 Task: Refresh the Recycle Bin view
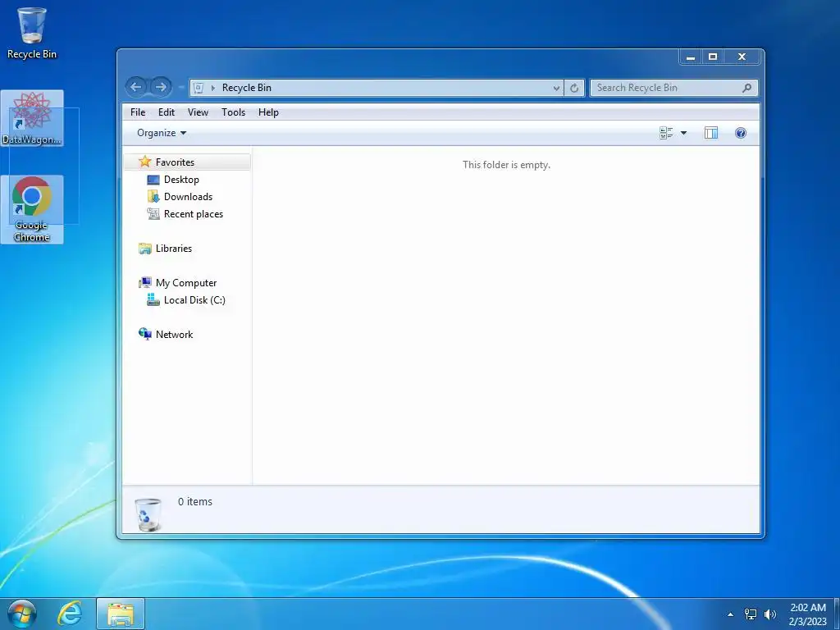(x=574, y=88)
